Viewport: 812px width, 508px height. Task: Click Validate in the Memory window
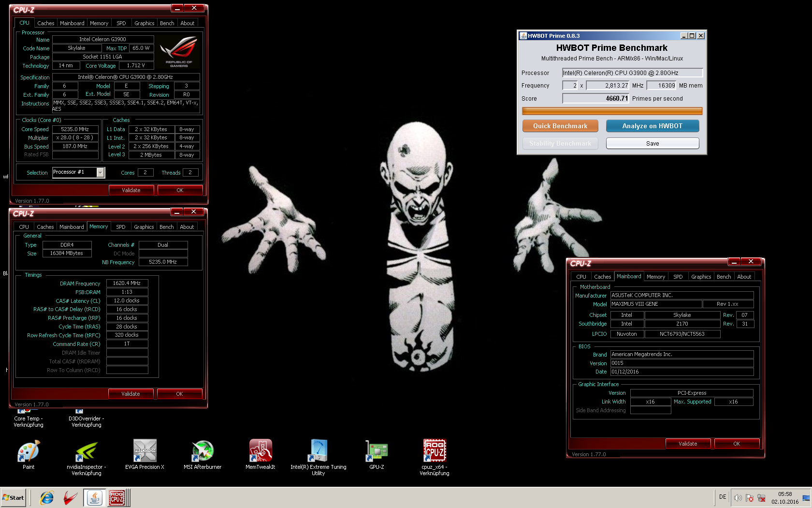[130, 394]
